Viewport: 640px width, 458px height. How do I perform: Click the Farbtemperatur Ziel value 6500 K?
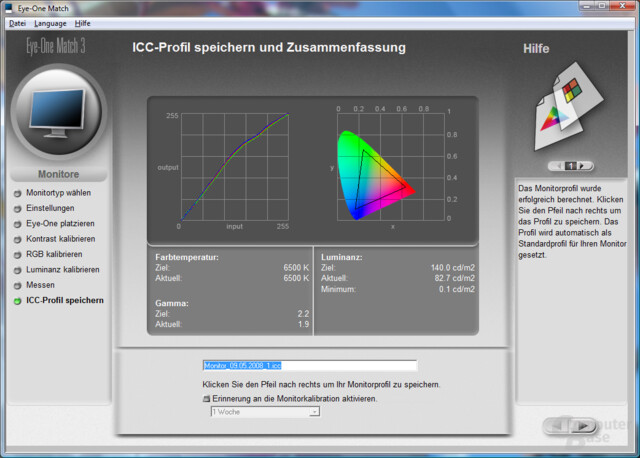pos(296,268)
